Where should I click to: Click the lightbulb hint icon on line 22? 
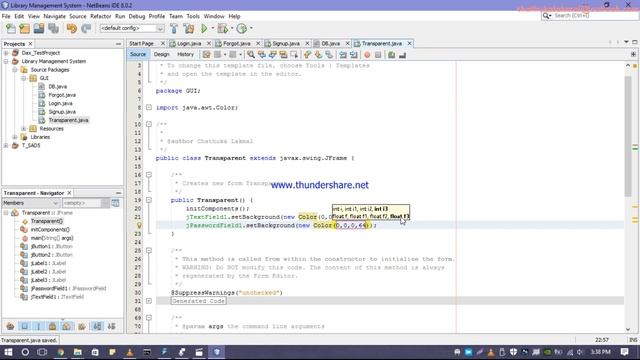(x=139, y=225)
